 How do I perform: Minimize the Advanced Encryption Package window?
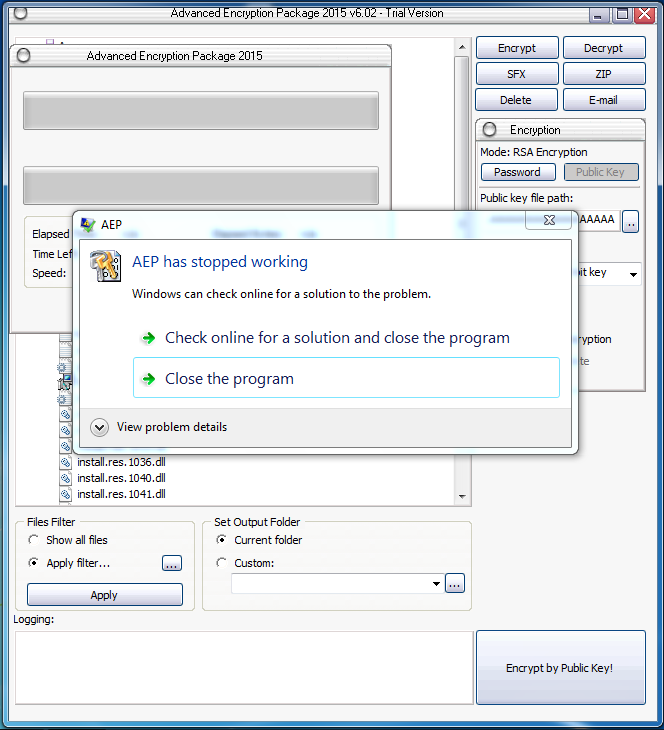[598, 15]
